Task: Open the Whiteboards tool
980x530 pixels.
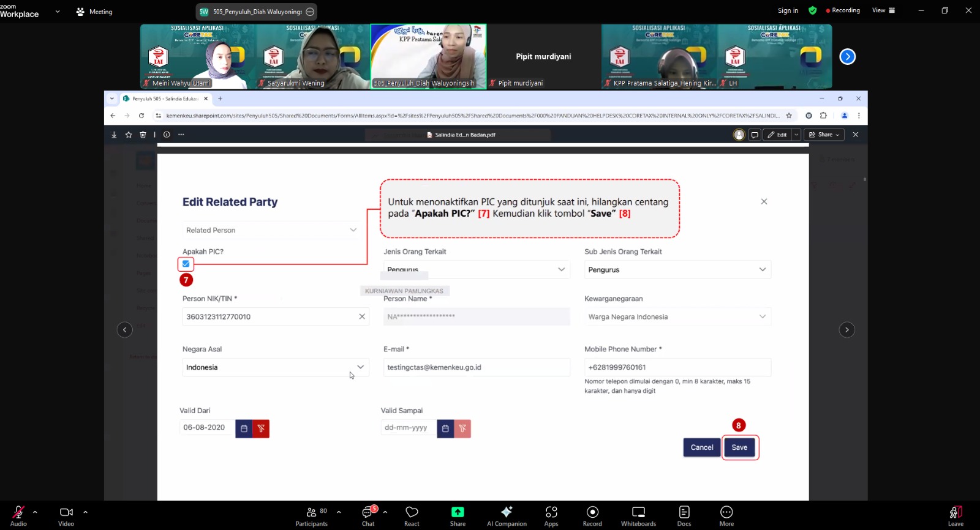Action: [x=638, y=515]
